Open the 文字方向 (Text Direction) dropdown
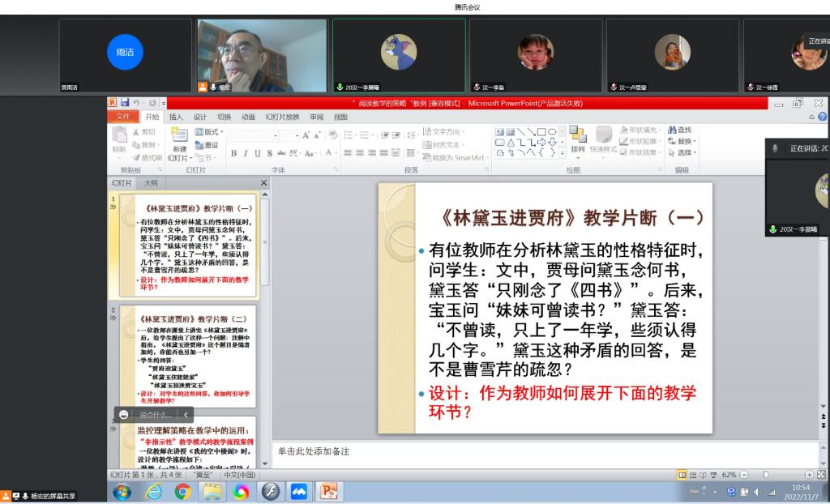The height and width of the screenshot is (504, 830). click(x=443, y=131)
